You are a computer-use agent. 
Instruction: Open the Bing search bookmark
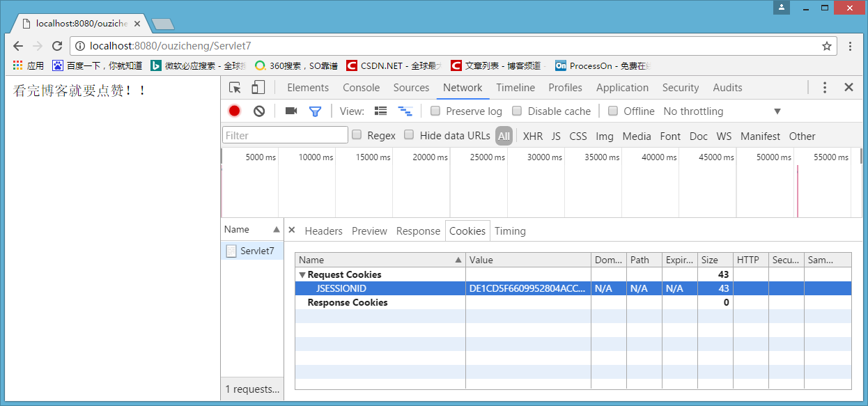tap(199, 65)
